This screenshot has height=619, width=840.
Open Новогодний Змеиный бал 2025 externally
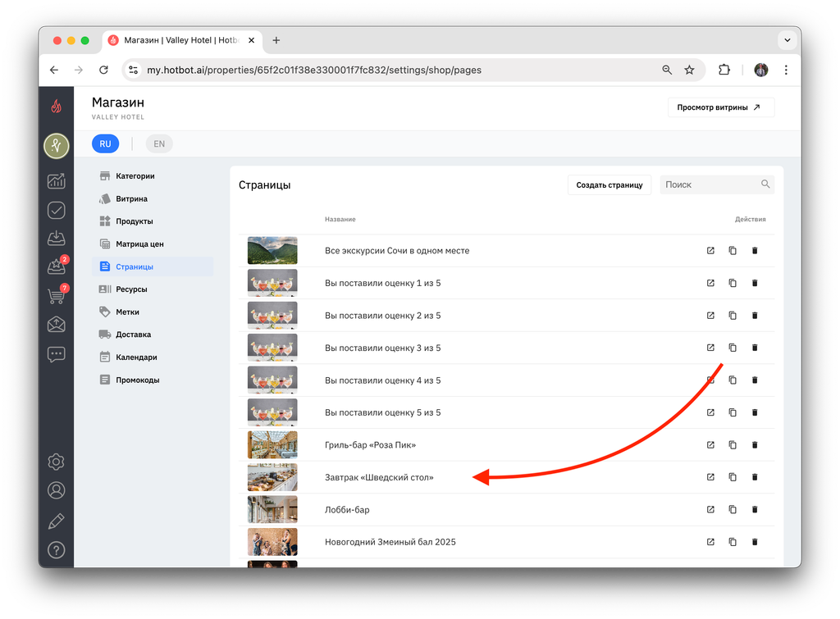coord(710,542)
